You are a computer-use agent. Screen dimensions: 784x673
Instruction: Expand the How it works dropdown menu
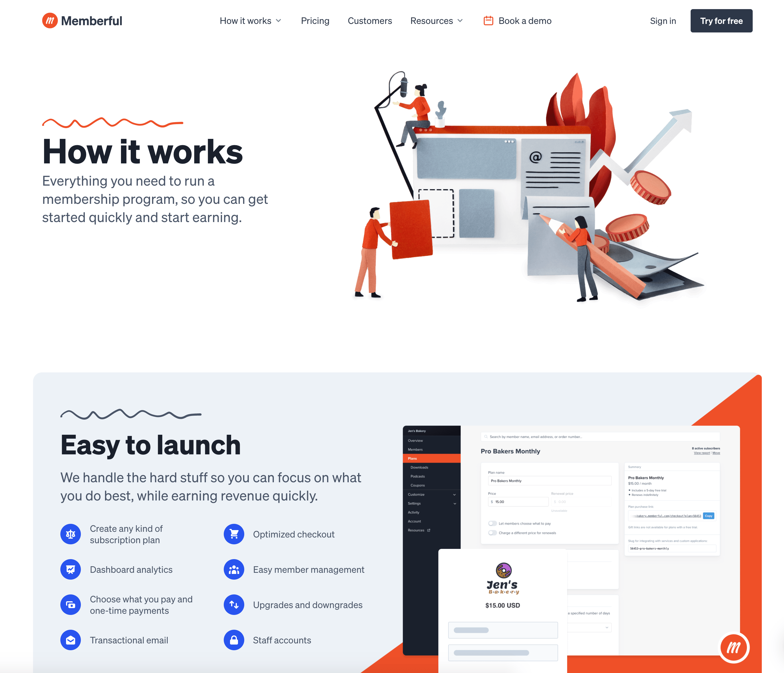pos(249,20)
